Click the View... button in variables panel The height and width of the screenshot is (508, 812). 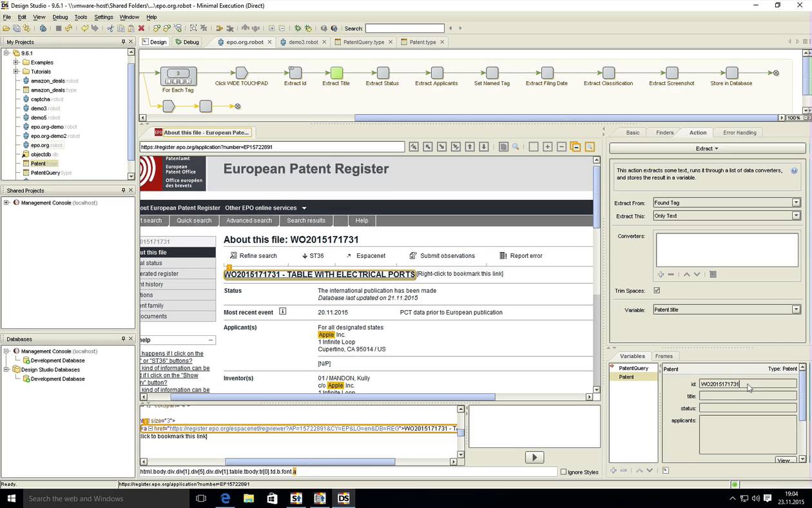tap(784, 460)
